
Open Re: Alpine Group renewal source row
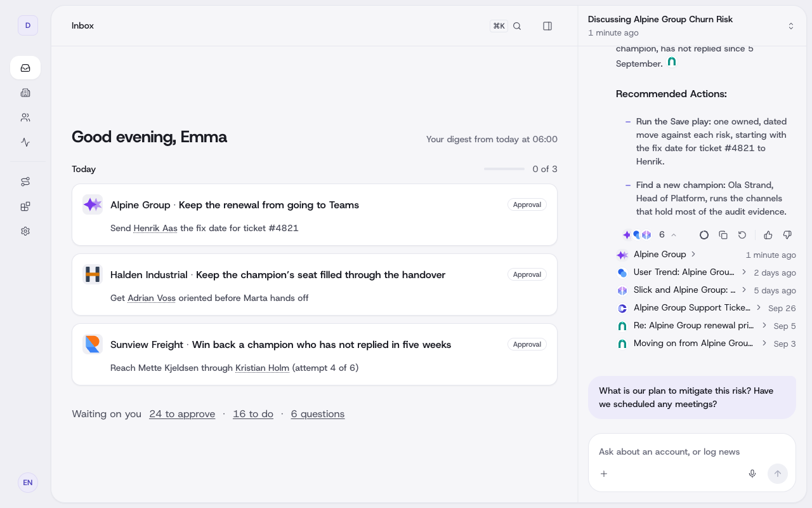point(706,326)
